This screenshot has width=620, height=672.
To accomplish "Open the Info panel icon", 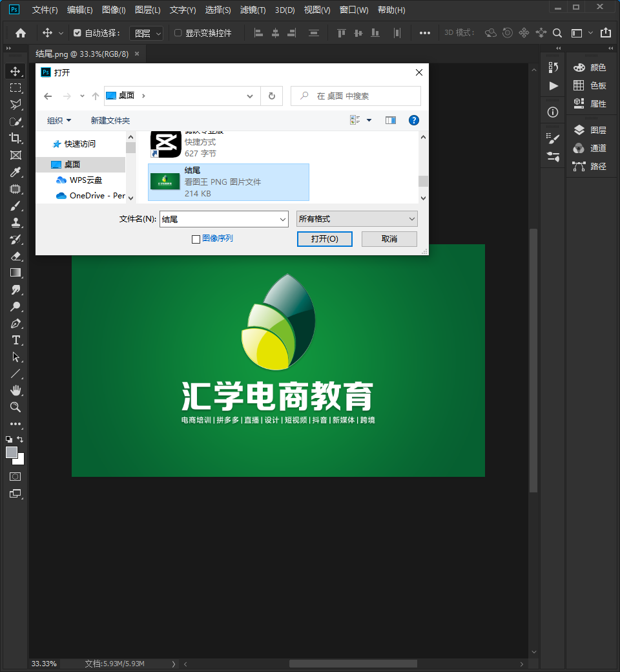I will pyautogui.click(x=553, y=112).
